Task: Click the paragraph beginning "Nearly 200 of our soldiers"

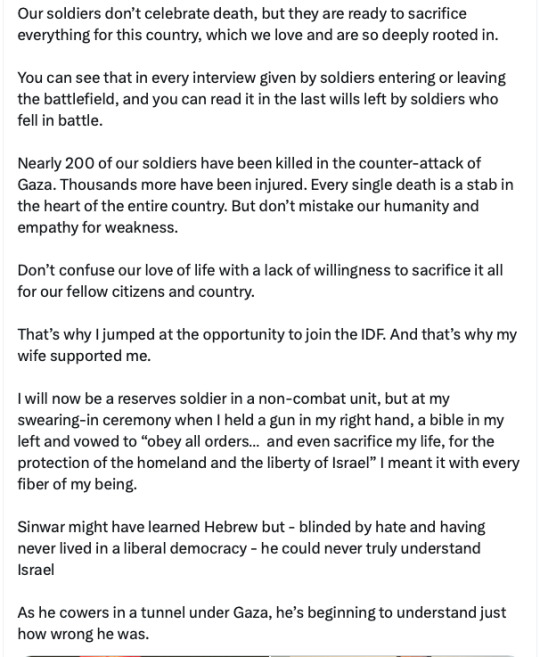Action: point(266,195)
